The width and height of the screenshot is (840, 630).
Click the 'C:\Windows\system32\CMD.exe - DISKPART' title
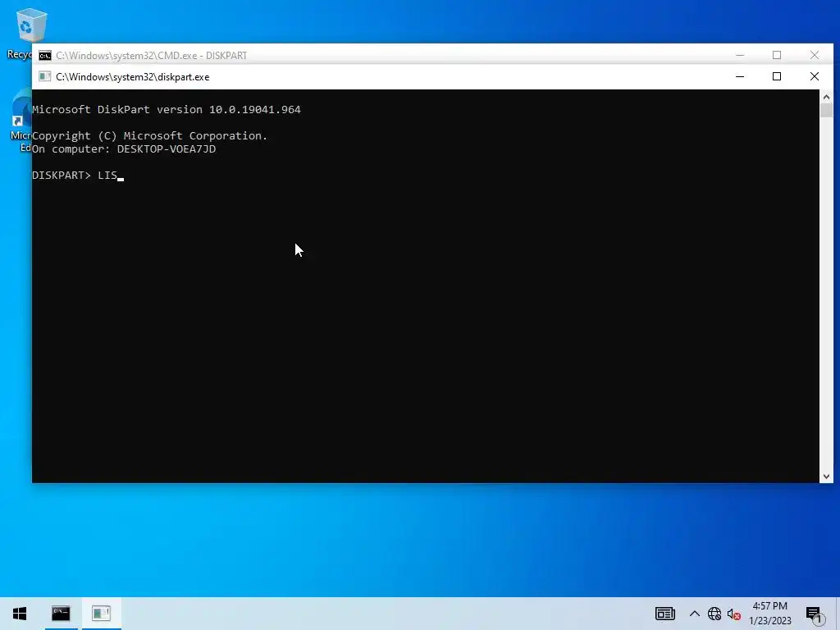151,55
